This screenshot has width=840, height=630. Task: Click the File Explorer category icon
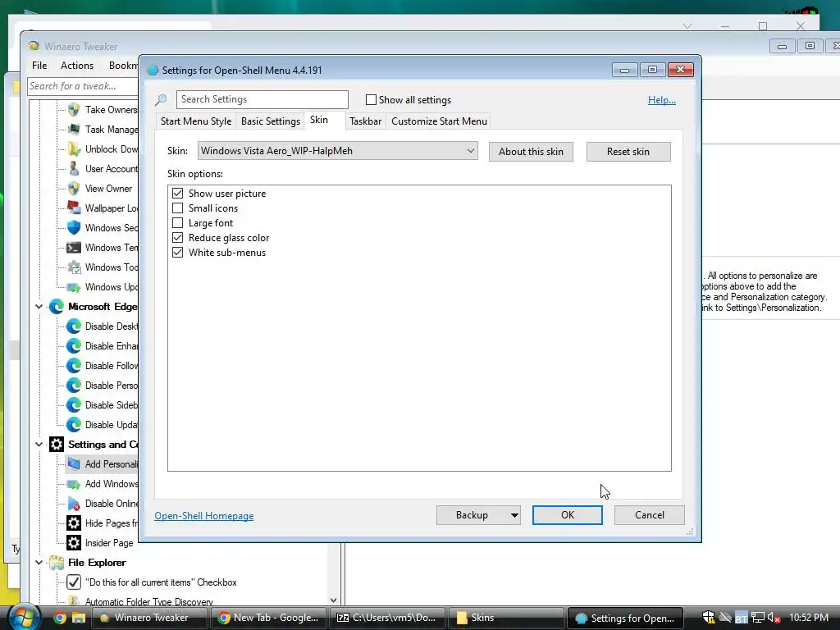click(x=57, y=563)
